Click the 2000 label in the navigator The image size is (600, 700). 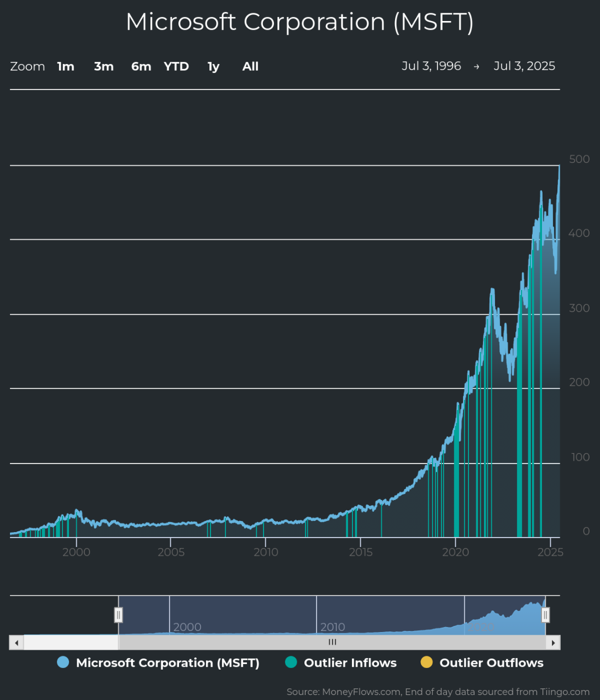pos(187,627)
